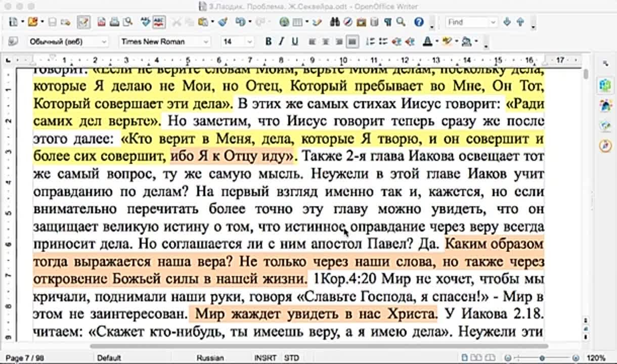Toggle italic formatting

[x=281, y=41]
